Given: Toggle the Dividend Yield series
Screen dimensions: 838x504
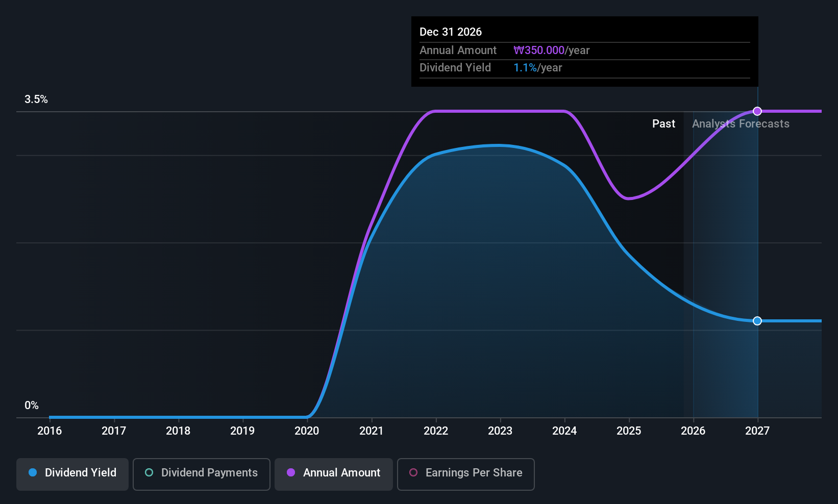Looking at the screenshot, I should (x=72, y=473).
